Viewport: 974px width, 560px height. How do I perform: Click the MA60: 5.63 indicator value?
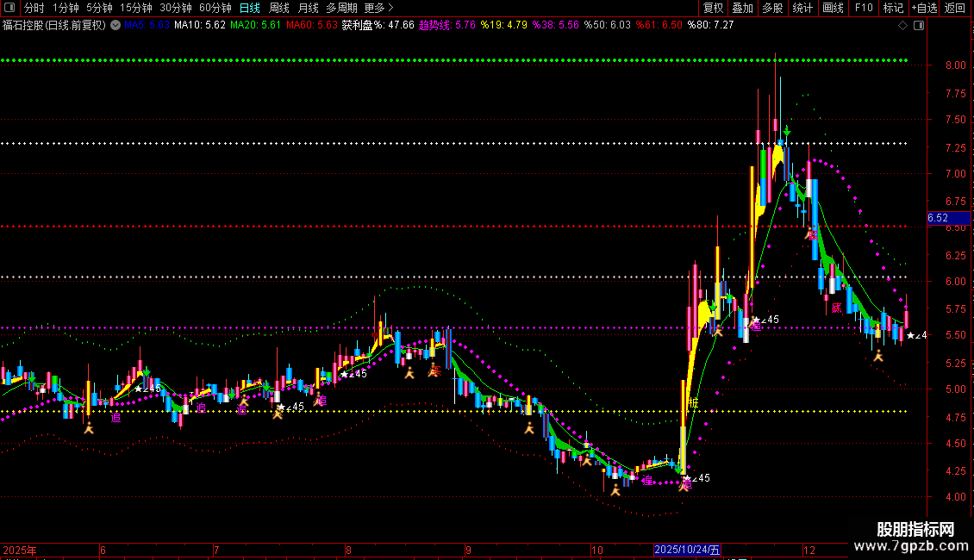(312, 25)
